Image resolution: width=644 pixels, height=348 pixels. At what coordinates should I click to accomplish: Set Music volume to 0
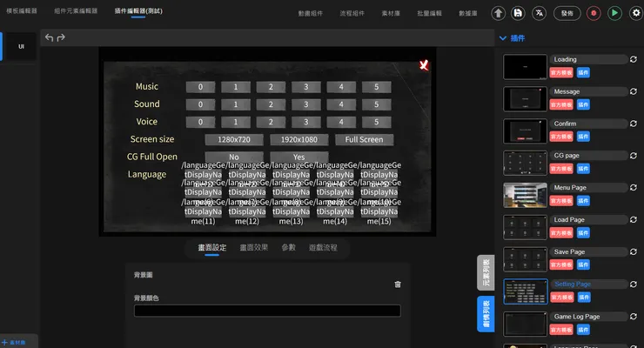coord(200,87)
